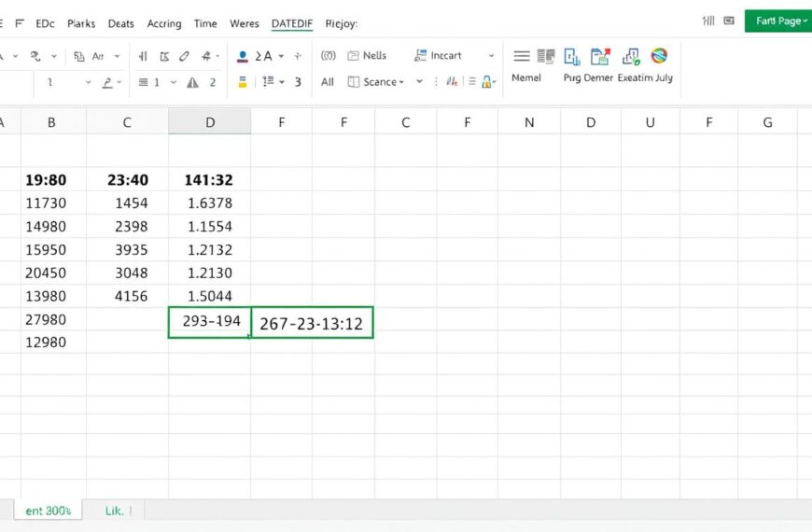Click the Nells button
This screenshot has width=812, height=532.
[x=367, y=55]
